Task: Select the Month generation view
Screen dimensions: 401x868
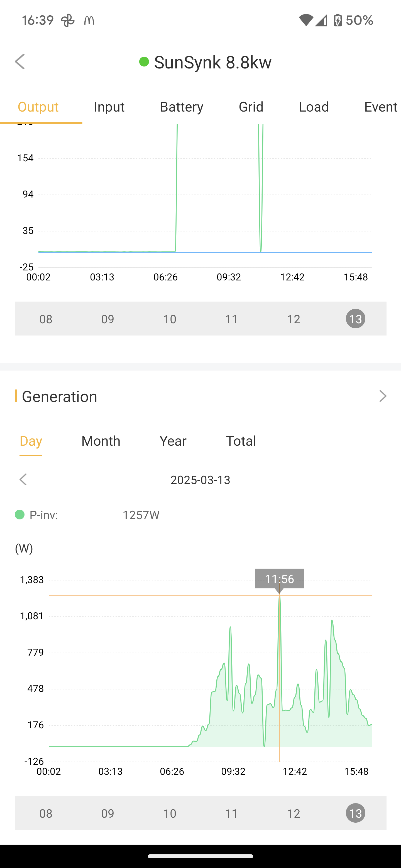Action: click(101, 441)
